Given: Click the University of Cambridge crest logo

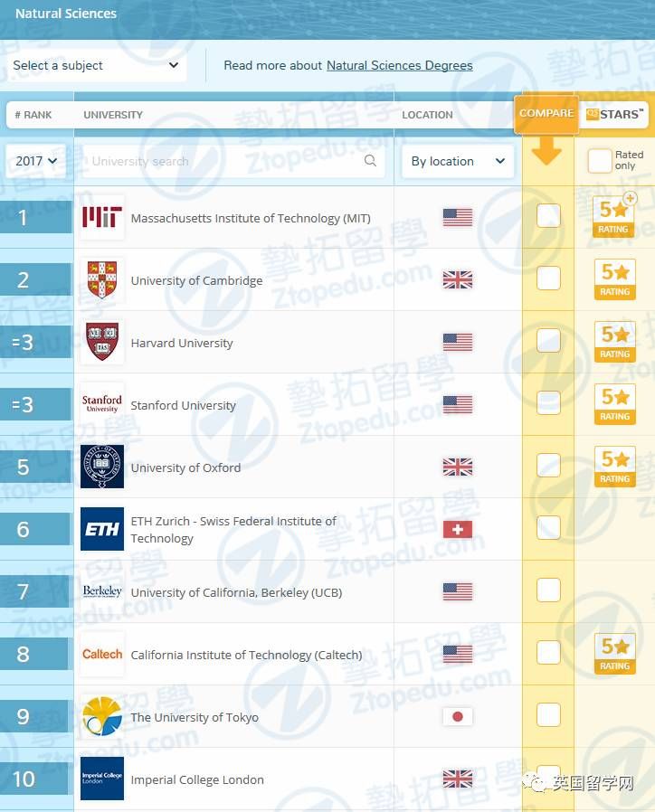Looking at the screenshot, I should pyautogui.click(x=102, y=280).
